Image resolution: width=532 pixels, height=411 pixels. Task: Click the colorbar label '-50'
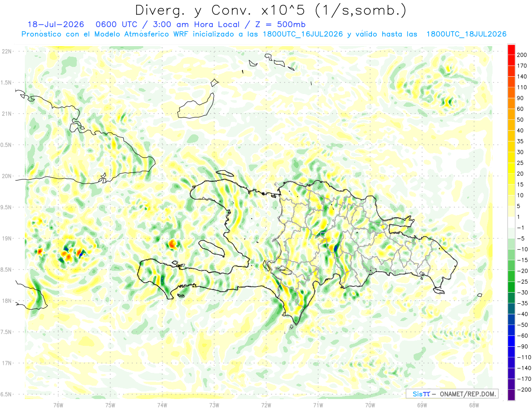click(x=524, y=325)
